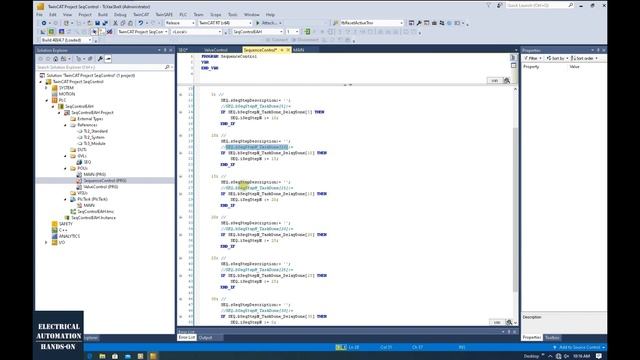Close the SequenceControl* editor tab

point(288,50)
